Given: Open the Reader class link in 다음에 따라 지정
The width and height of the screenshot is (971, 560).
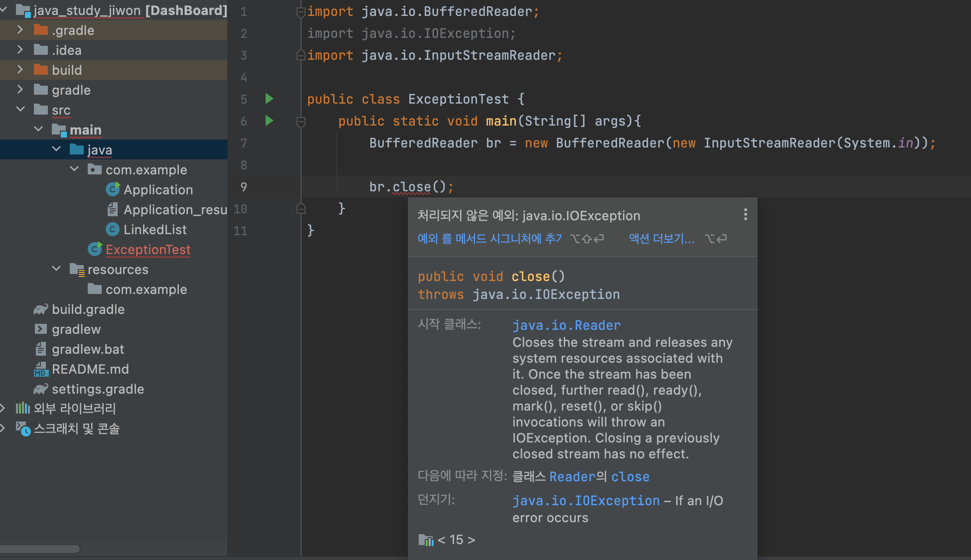Looking at the screenshot, I should [x=572, y=477].
